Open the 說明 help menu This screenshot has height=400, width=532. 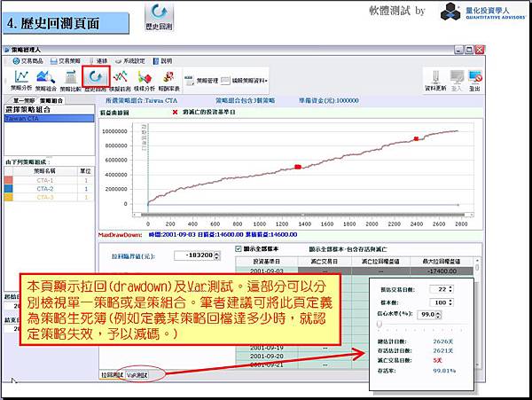click(x=167, y=61)
